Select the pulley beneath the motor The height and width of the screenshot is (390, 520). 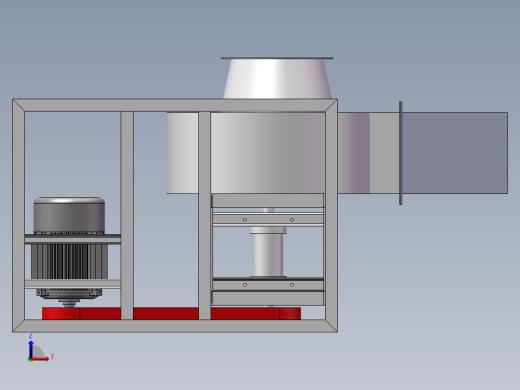[x=69, y=304]
